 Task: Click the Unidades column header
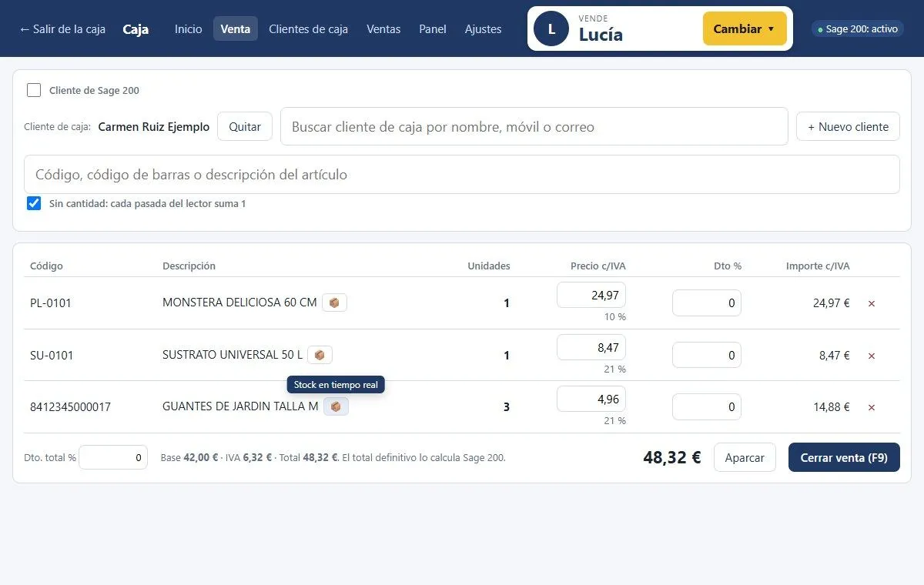click(x=489, y=266)
